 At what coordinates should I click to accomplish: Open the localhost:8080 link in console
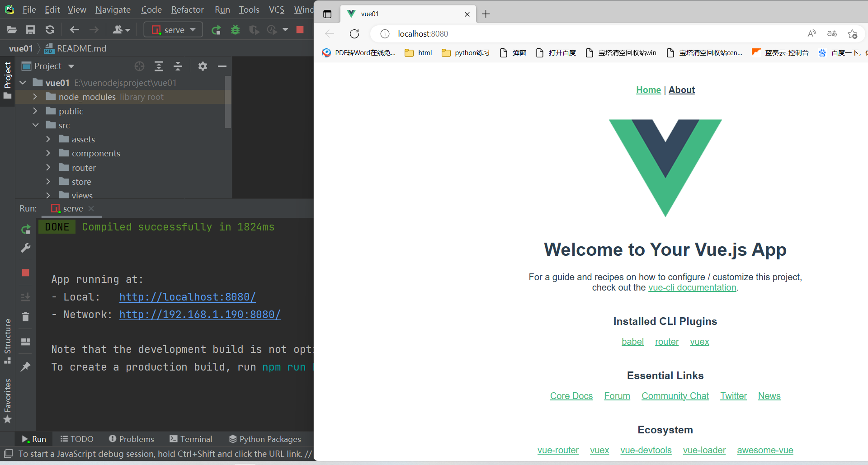pos(188,297)
